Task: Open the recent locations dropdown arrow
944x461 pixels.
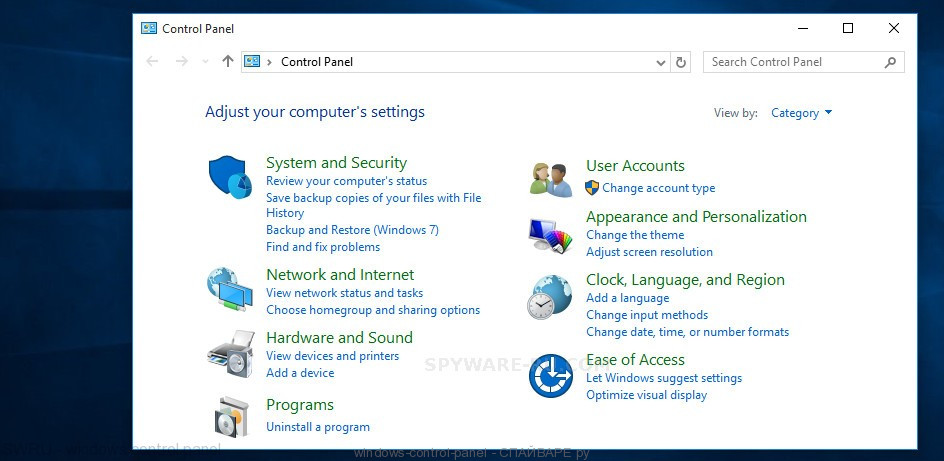Action: [x=205, y=61]
